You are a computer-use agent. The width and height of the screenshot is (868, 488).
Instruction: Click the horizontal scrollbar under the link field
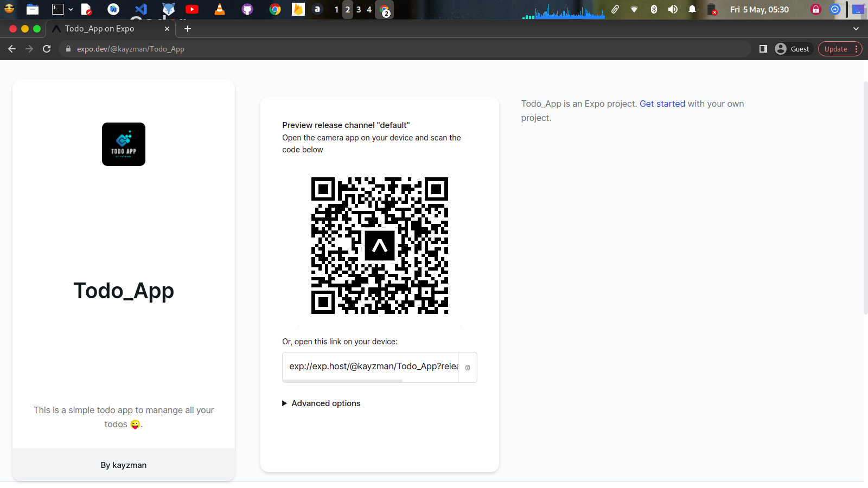pyautogui.click(x=343, y=381)
